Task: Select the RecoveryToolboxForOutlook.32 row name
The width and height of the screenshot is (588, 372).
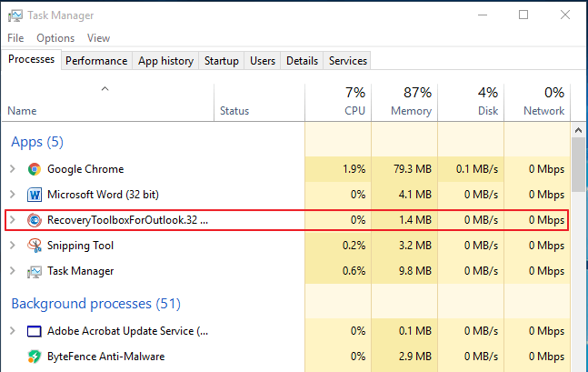Action: pyautogui.click(x=127, y=220)
